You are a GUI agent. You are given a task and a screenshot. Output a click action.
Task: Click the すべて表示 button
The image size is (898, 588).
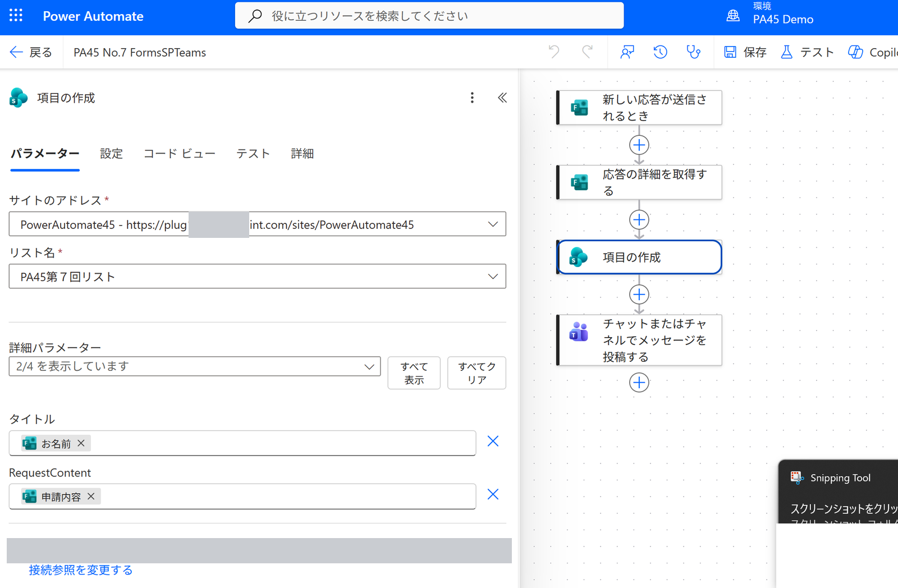click(414, 373)
